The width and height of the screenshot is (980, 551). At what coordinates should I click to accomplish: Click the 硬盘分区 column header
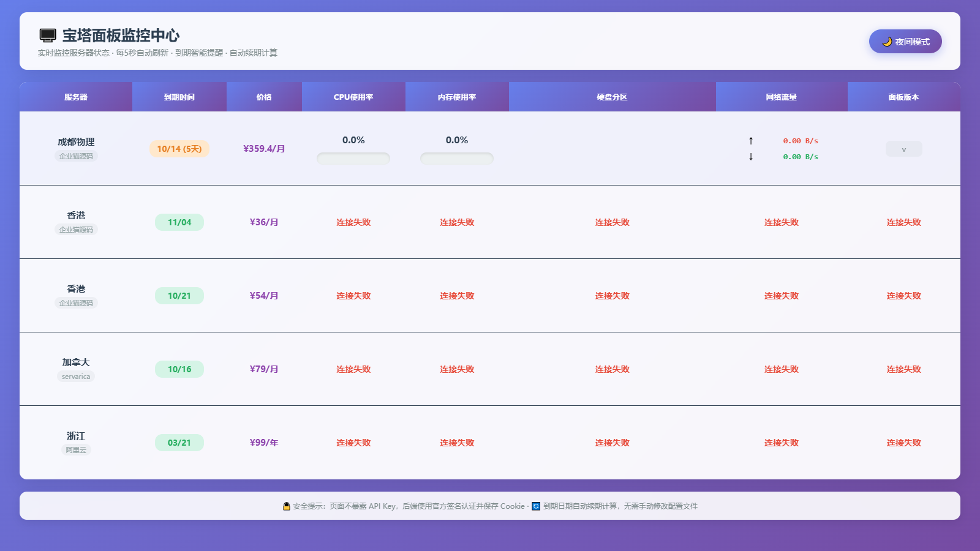click(x=612, y=97)
